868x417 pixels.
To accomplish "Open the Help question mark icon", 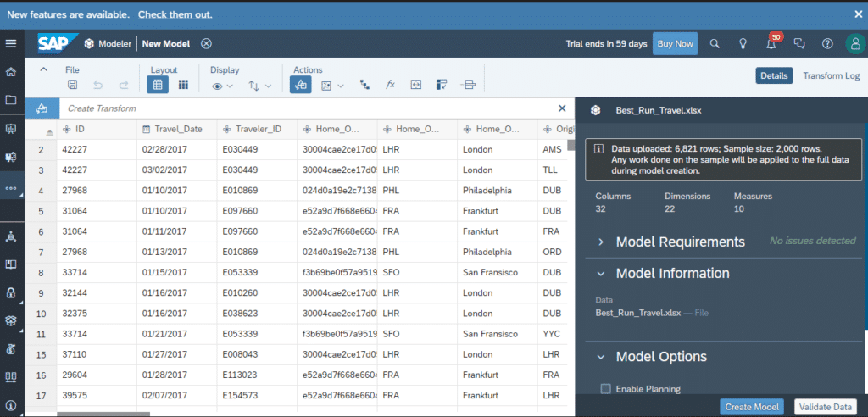I will pos(827,44).
